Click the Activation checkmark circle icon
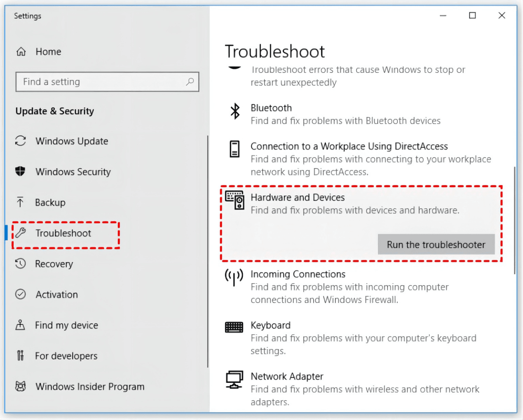 21,294
